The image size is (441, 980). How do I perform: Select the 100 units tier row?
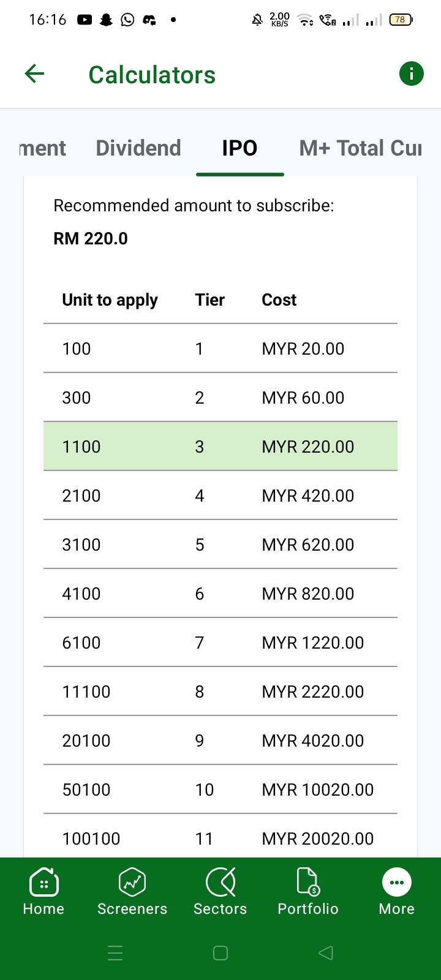click(x=221, y=349)
